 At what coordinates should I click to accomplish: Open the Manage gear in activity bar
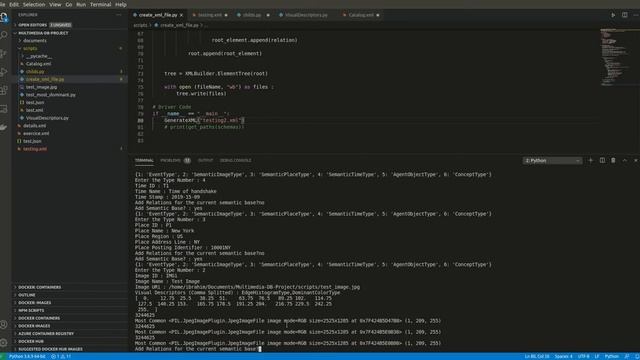[x=4, y=342]
